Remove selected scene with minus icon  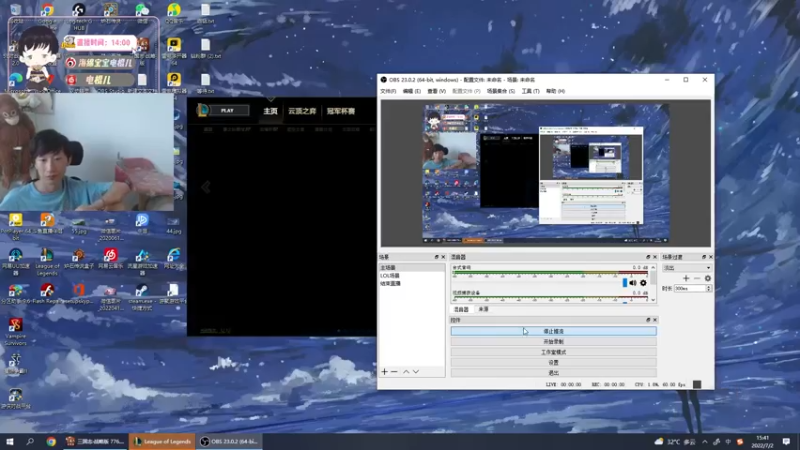coord(394,371)
